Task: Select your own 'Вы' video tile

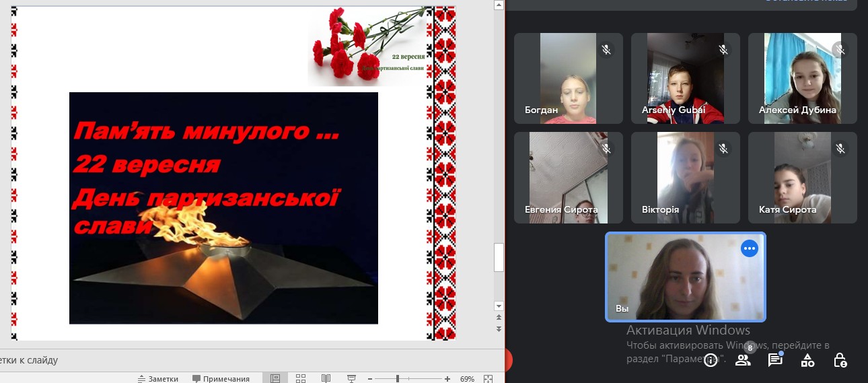Action: tap(686, 277)
